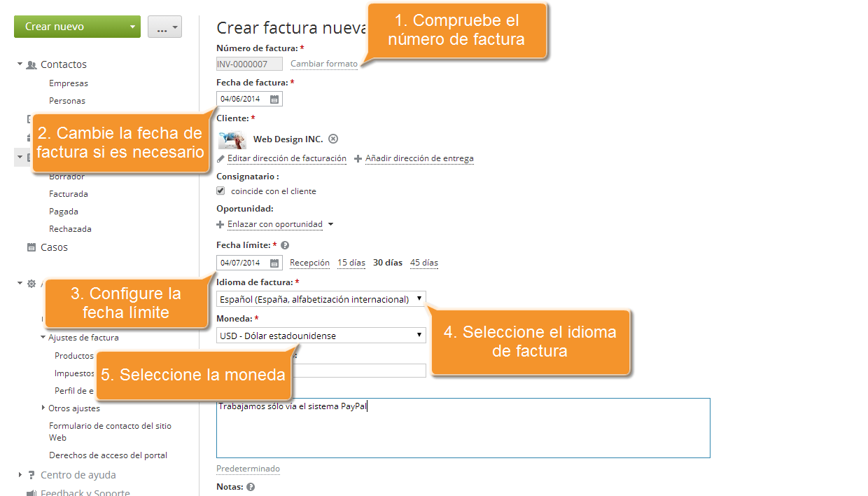Open the Facturada invoices filter
Image resolution: width=868 pixels, height=496 pixels.
(x=69, y=194)
